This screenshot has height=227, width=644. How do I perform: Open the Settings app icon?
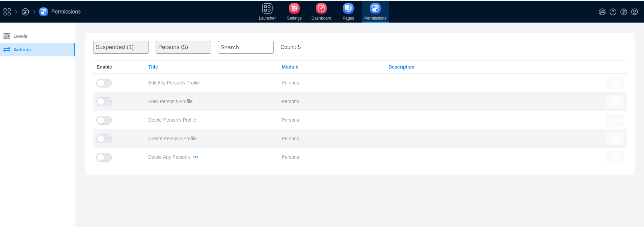point(294,11)
